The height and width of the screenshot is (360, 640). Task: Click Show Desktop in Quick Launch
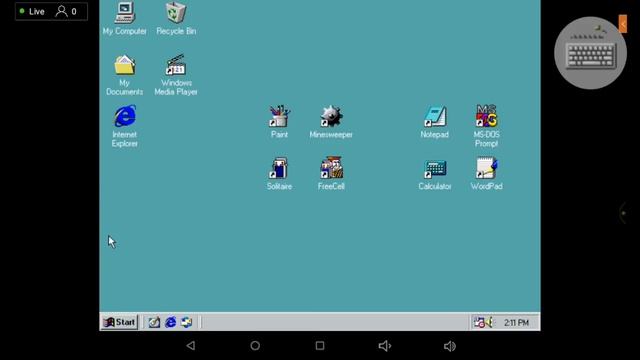pyautogui.click(x=154, y=322)
